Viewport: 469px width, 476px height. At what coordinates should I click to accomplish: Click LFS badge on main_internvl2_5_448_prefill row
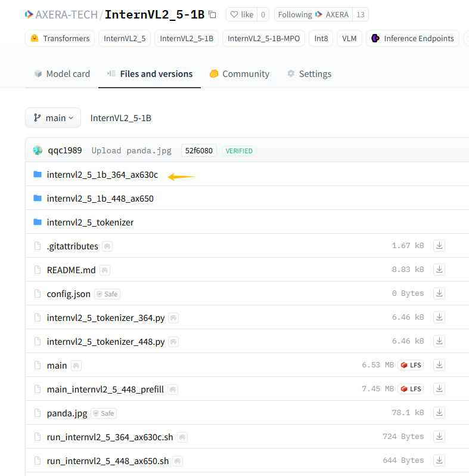coord(411,389)
